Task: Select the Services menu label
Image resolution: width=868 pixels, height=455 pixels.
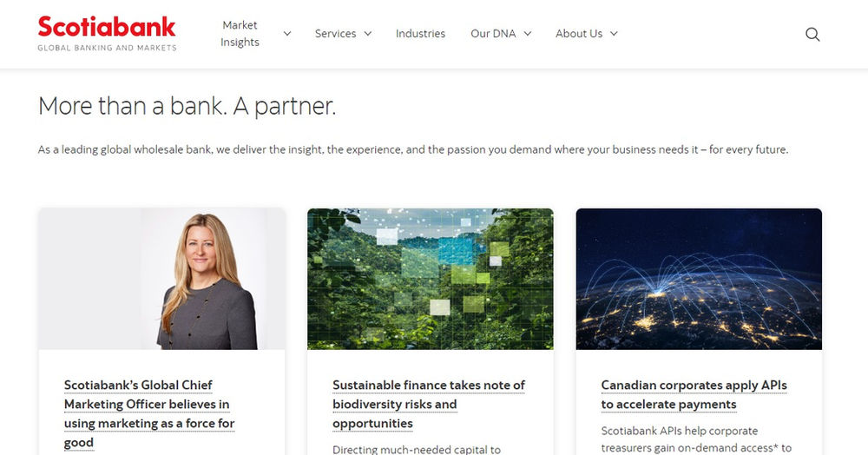Action: click(335, 34)
